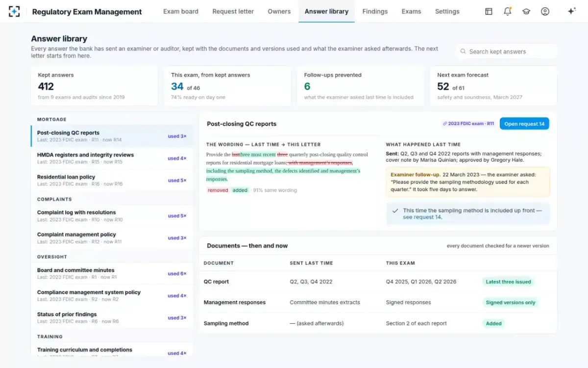Click 'Q2, Q3, Q4 2022' cell

point(311,282)
